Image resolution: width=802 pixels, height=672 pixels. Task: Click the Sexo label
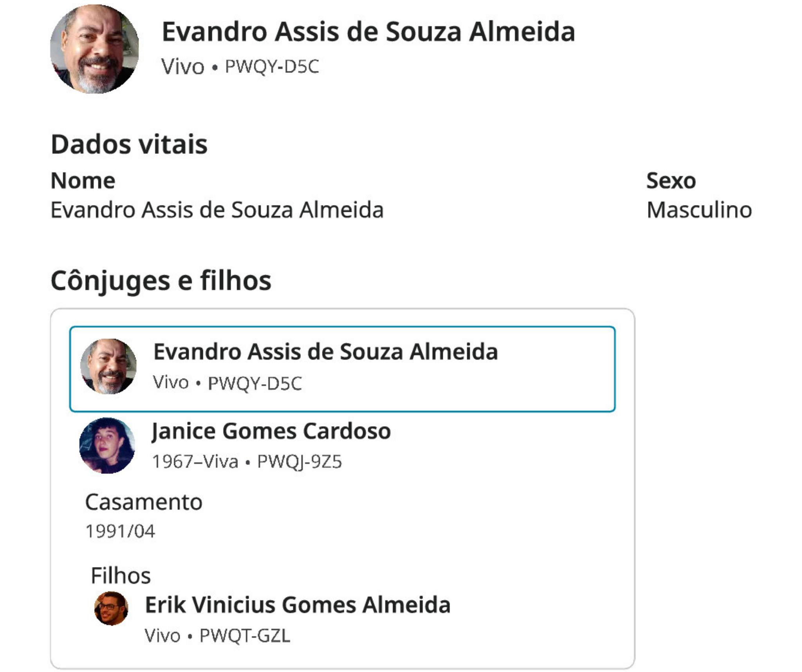pyautogui.click(x=671, y=181)
